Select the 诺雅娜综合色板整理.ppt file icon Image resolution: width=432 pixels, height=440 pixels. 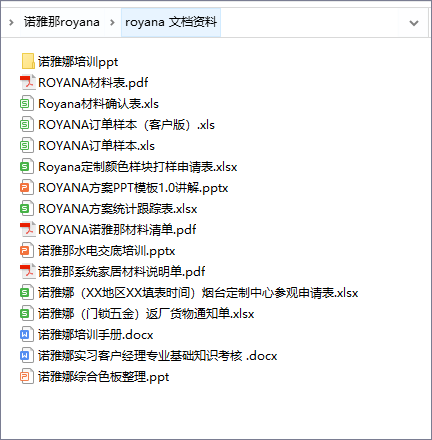[27, 377]
